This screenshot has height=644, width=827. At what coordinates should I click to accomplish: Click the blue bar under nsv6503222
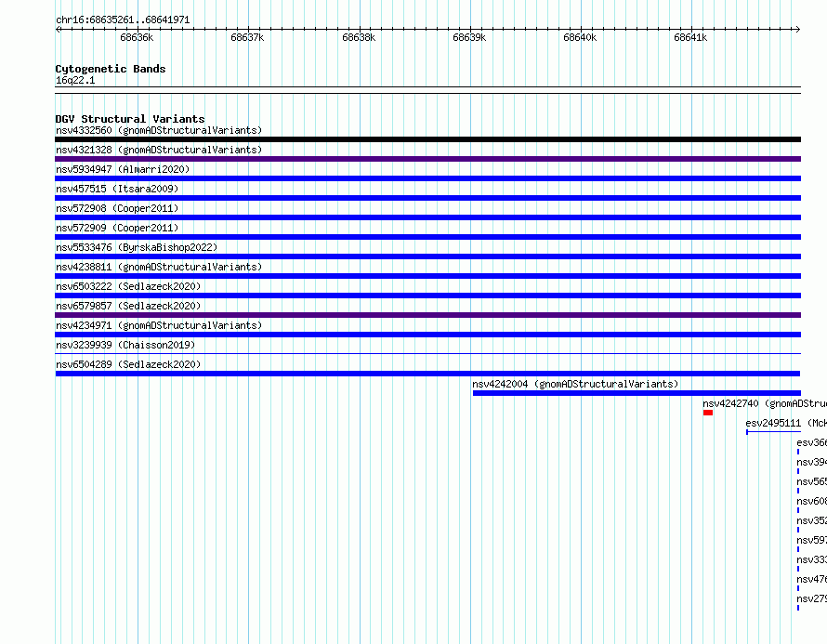pos(427,296)
